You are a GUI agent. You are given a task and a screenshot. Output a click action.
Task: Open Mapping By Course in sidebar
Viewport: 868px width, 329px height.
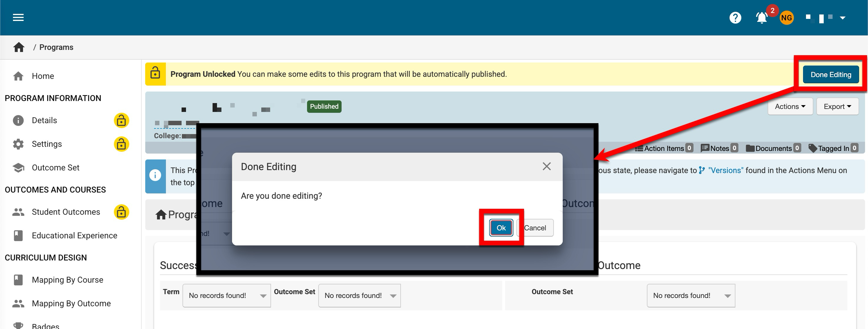(67, 280)
